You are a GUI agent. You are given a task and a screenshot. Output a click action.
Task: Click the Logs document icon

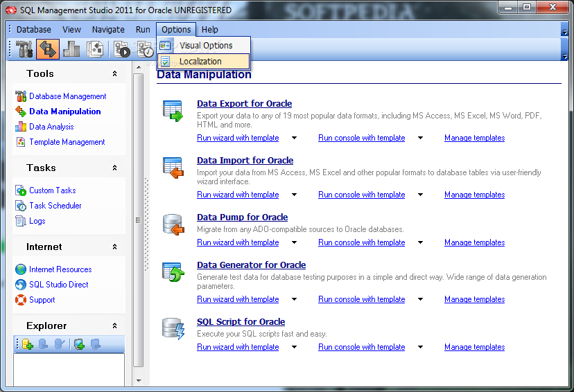coord(21,221)
